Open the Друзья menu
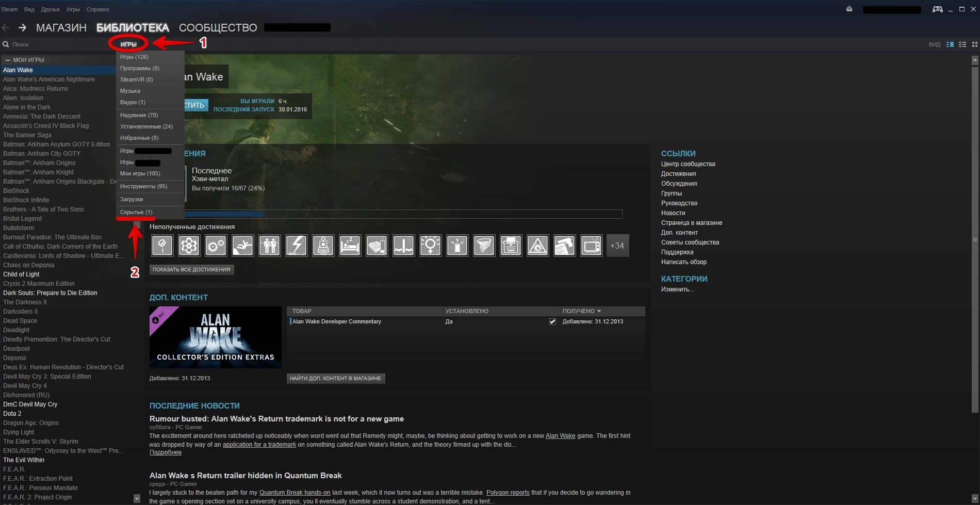 click(50, 9)
